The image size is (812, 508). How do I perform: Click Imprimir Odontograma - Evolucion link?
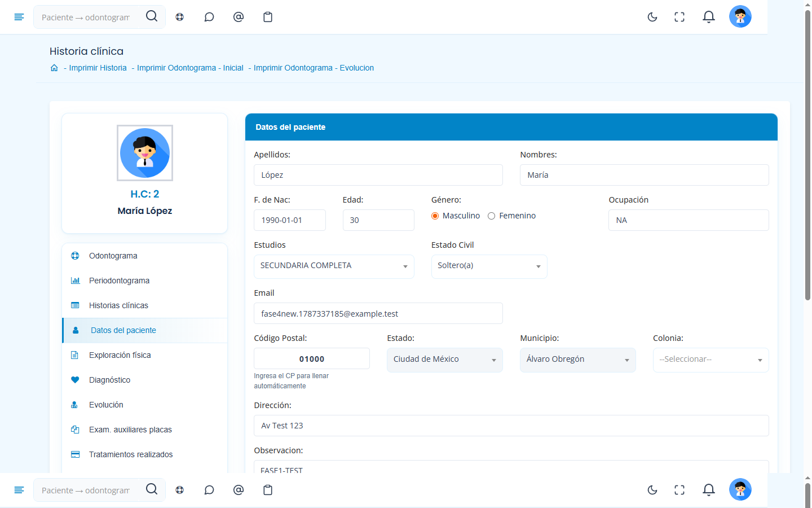click(314, 68)
